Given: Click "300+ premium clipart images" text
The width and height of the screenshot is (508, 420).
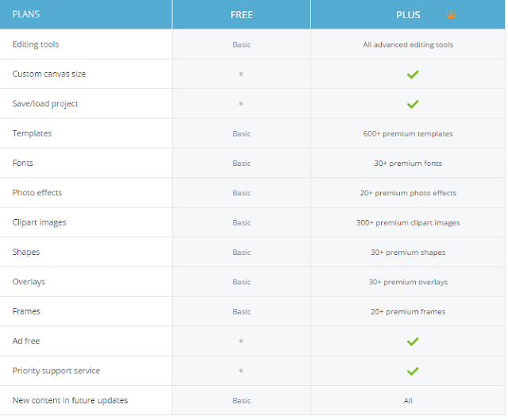Looking at the screenshot, I should (x=408, y=223).
